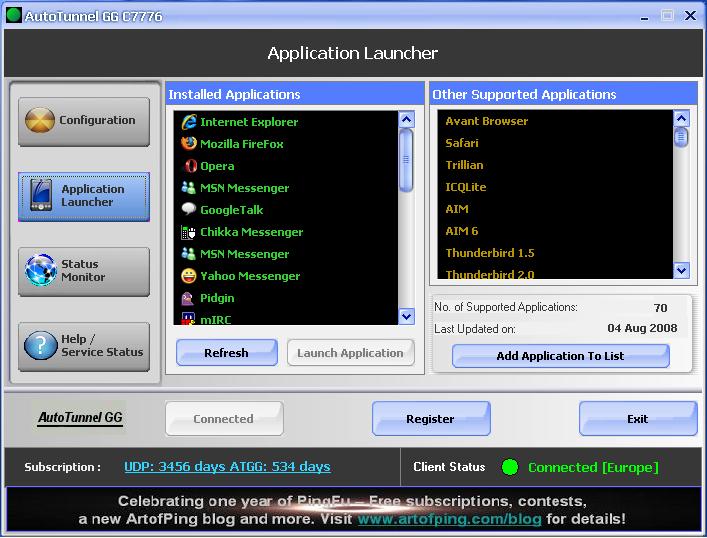Click the Mozilla FireFox icon
Viewport: 707px width, 538px height.
point(189,143)
